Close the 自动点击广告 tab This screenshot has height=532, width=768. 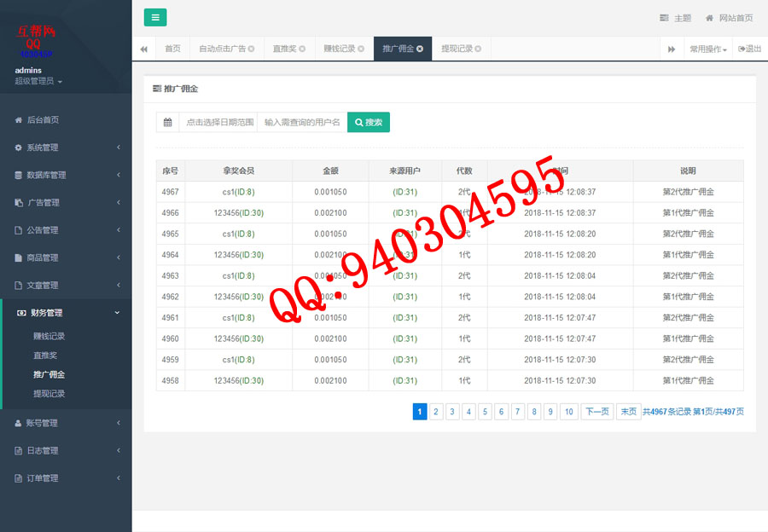[251, 49]
